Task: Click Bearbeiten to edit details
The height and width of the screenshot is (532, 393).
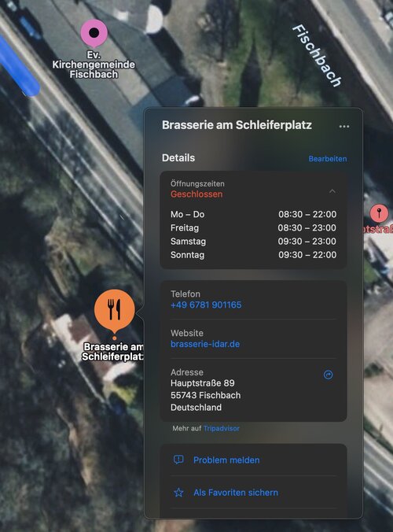Action: (x=327, y=159)
